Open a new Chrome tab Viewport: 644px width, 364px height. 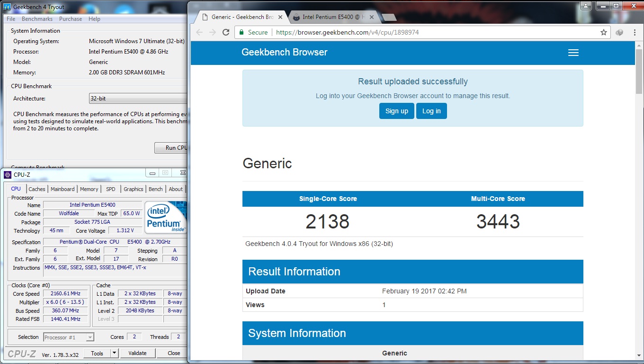[x=389, y=18]
